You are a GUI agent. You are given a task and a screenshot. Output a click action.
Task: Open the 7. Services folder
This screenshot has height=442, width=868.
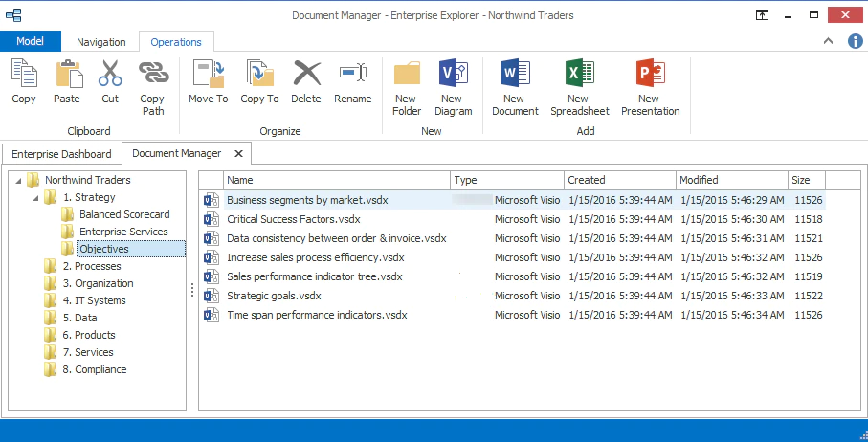[88, 352]
